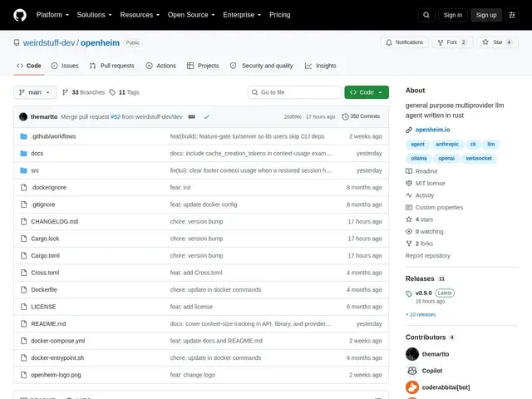Open the CHANGELOG.md file
The width and height of the screenshot is (532, 399).
pyautogui.click(x=55, y=222)
